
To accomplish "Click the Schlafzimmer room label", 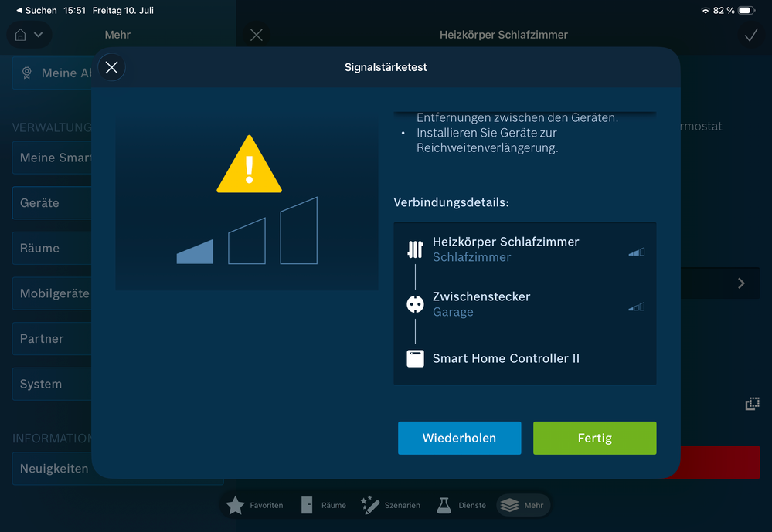I will coord(471,257).
